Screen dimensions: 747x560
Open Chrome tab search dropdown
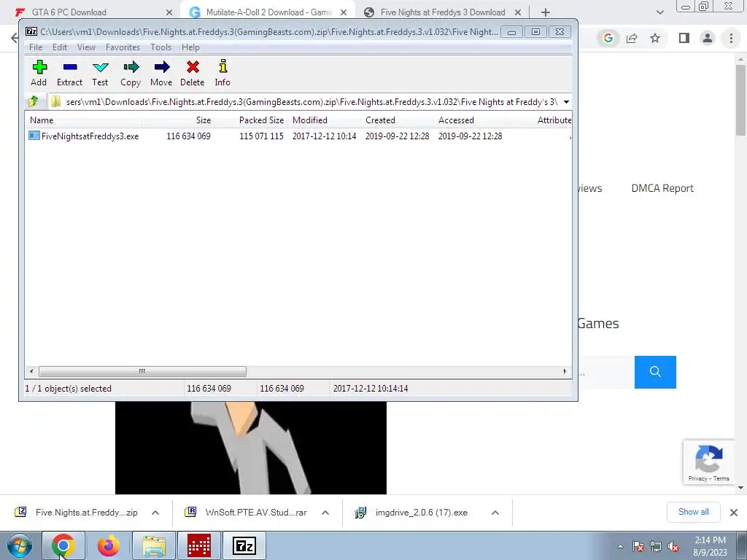tap(659, 12)
